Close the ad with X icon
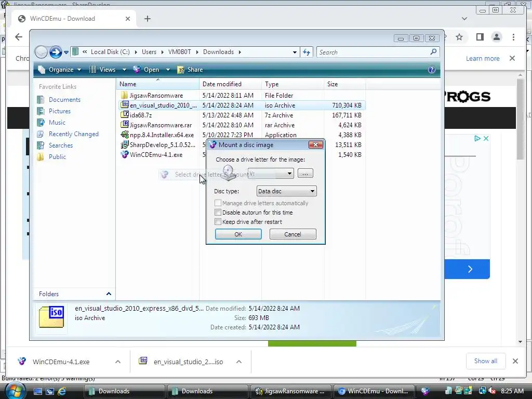 tap(486, 138)
